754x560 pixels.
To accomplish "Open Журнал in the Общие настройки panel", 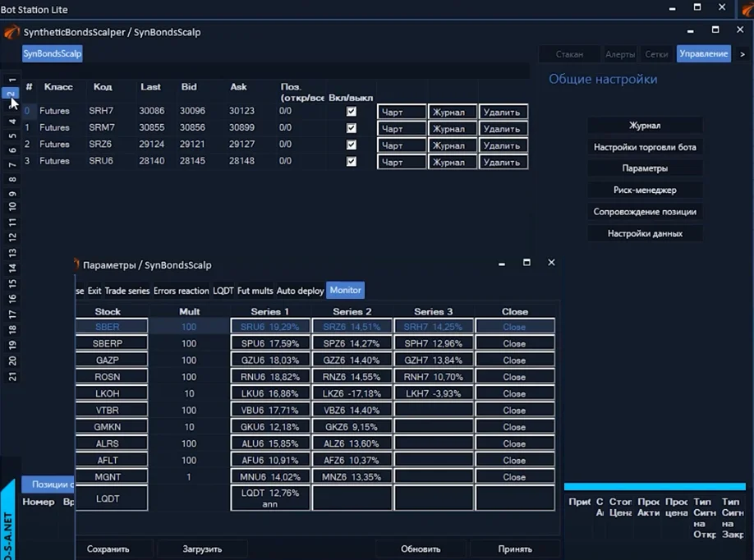I will [645, 126].
